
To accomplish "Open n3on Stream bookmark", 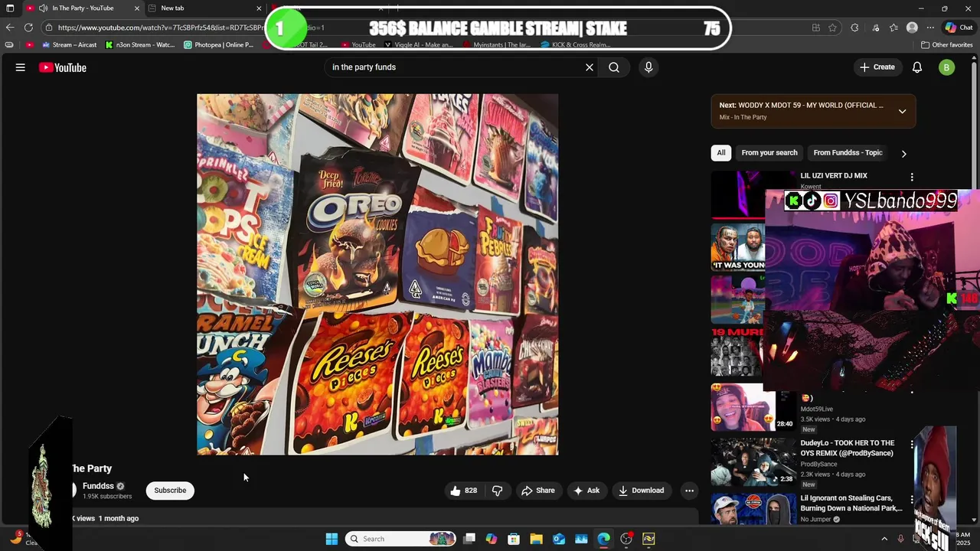I will coord(140,45).
